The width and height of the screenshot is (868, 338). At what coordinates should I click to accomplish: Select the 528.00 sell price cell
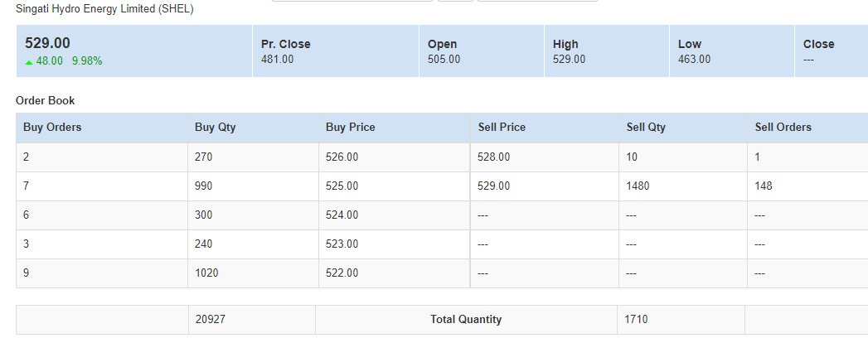pyautogui.click(x=494, y=157)
